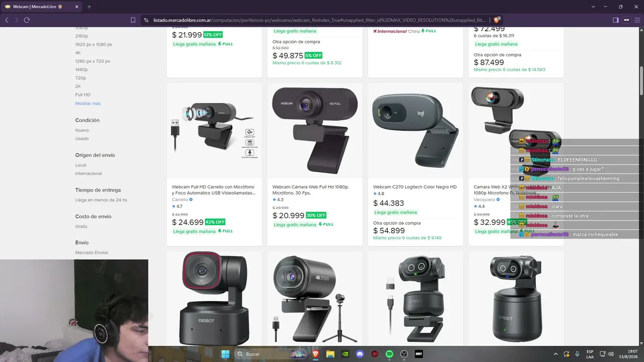644x362 pixels.
Task: Close the Webcam MercadoLibre tab
Action: pos(76,7)
